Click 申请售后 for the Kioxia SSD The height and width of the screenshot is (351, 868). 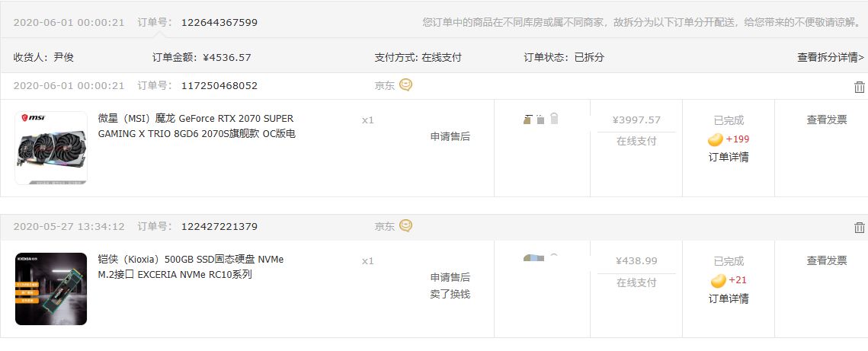450,277
